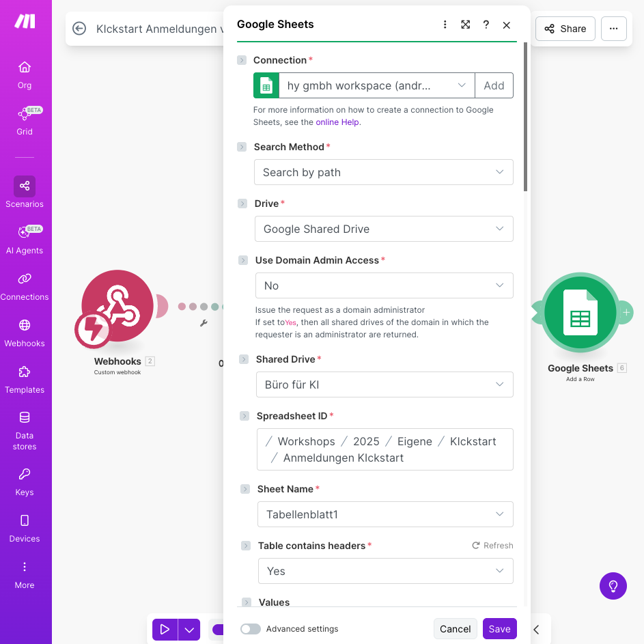Click the scheduling toggle in bottom toolbar

[218, 629]
